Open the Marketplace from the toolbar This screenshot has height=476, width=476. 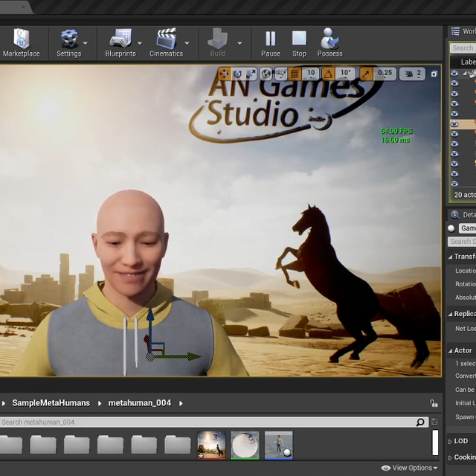[21, 42]
